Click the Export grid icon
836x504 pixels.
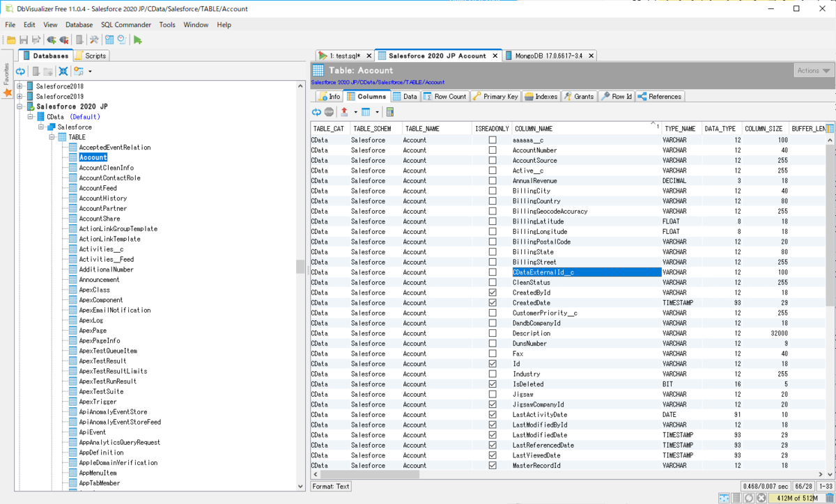[x=344, y=111]
